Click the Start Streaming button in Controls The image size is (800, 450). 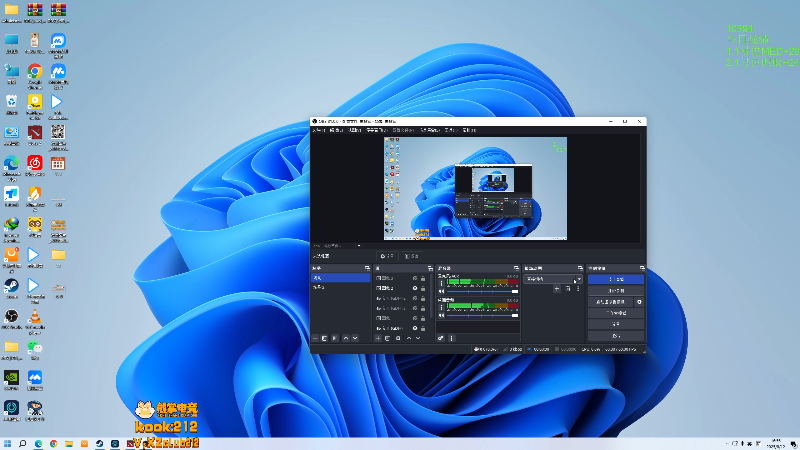pos(616,279)
